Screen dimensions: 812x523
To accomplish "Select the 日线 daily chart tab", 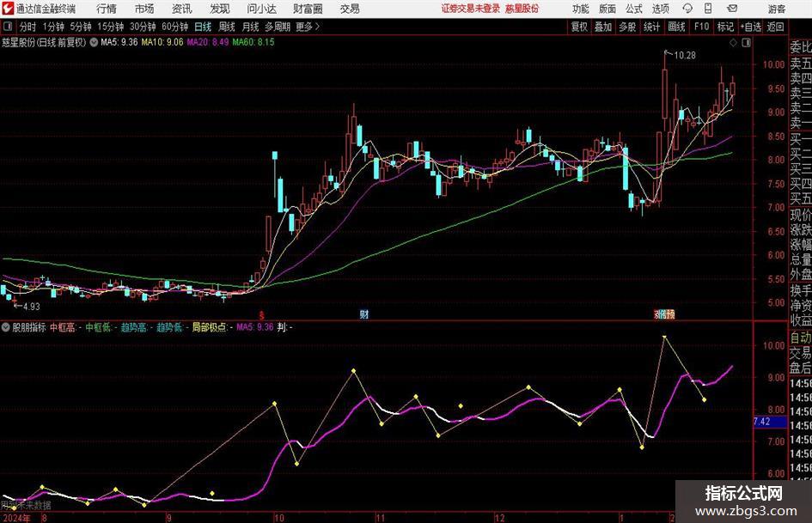I will 203,27.
